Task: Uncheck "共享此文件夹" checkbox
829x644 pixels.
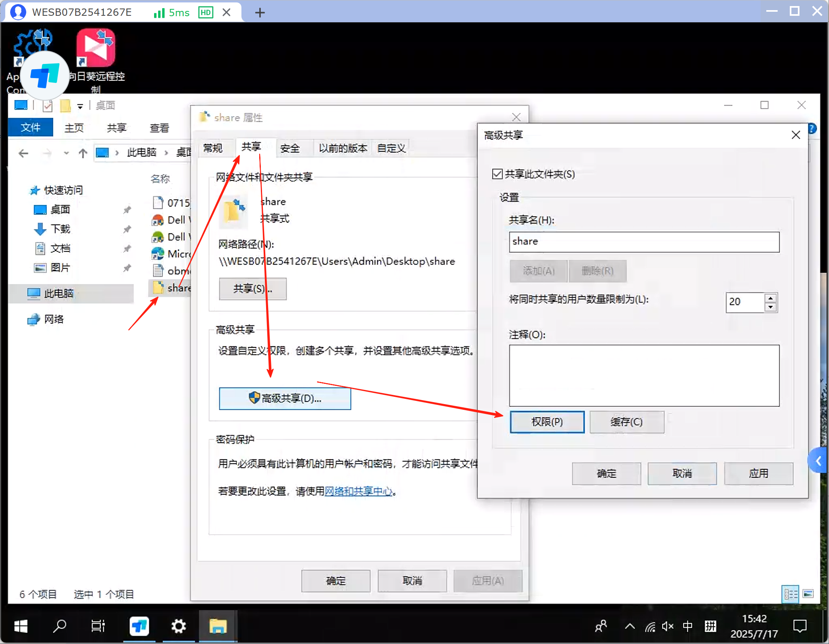Action: tap(497, 174)
